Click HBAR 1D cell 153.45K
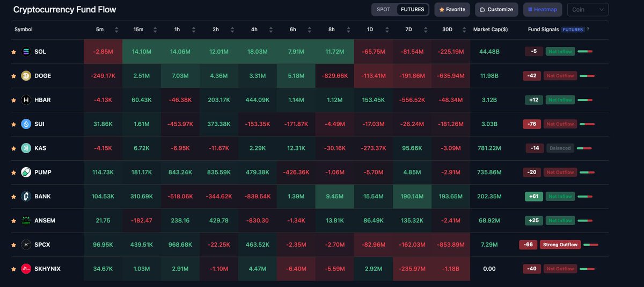Screen dimensions: 644x287 coord(374,100)
